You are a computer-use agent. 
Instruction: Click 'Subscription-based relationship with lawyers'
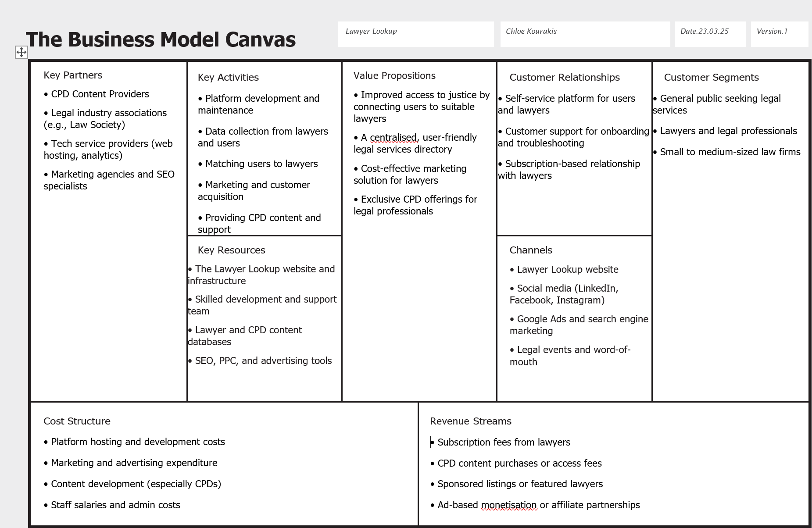[569, 170]
